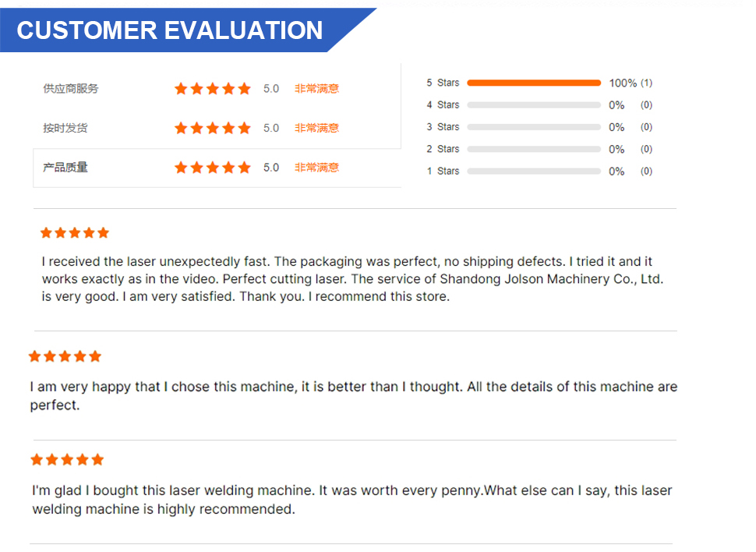The height and width of the screenshot is (552, 756).
Task: Filter reviews by 3 Stars label
Action: coord(443,127)
